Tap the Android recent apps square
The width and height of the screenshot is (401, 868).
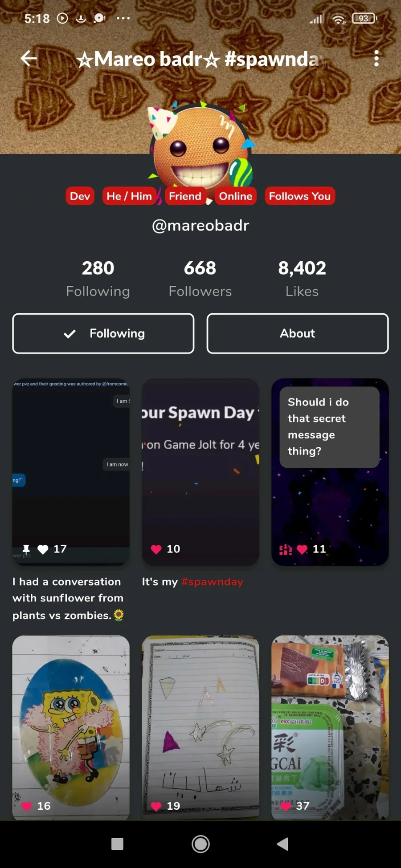click(117, 844)
